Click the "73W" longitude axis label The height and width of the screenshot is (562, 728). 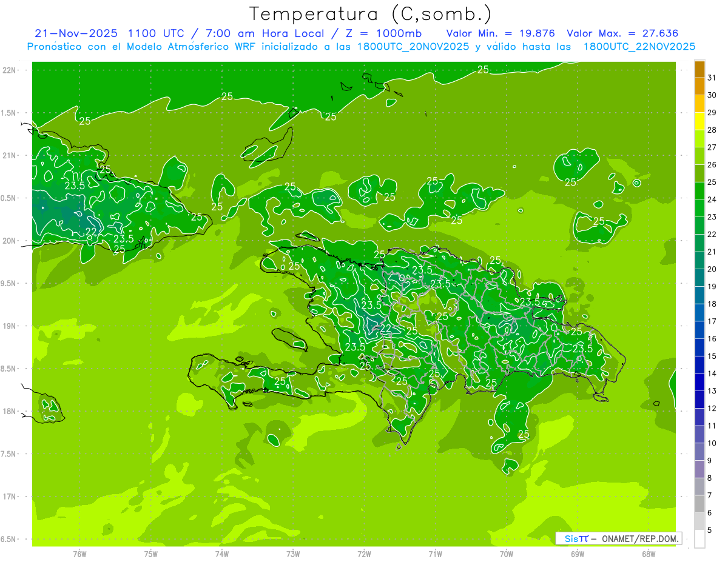tap(293, 554)
